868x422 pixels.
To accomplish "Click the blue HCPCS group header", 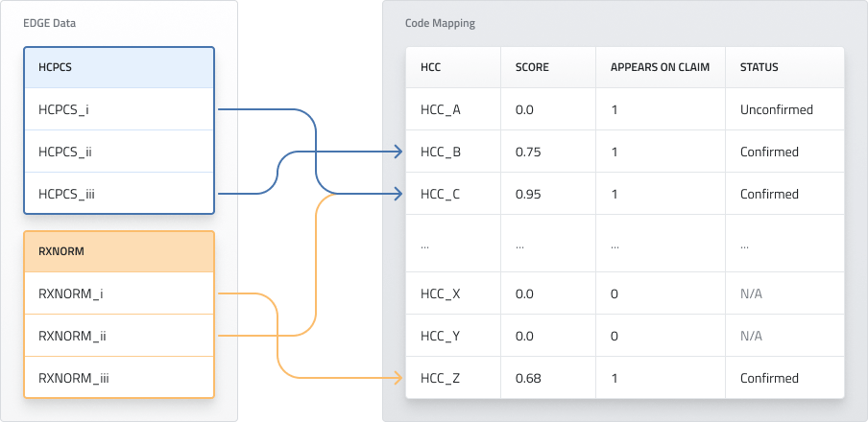I will pyautogui.click(x=118, y=68).
